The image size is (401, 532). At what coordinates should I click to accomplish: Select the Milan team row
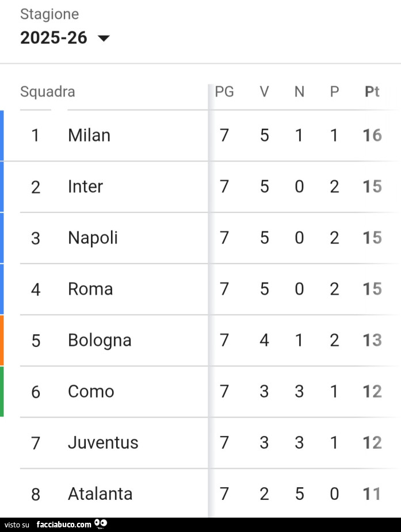[89, 135]
